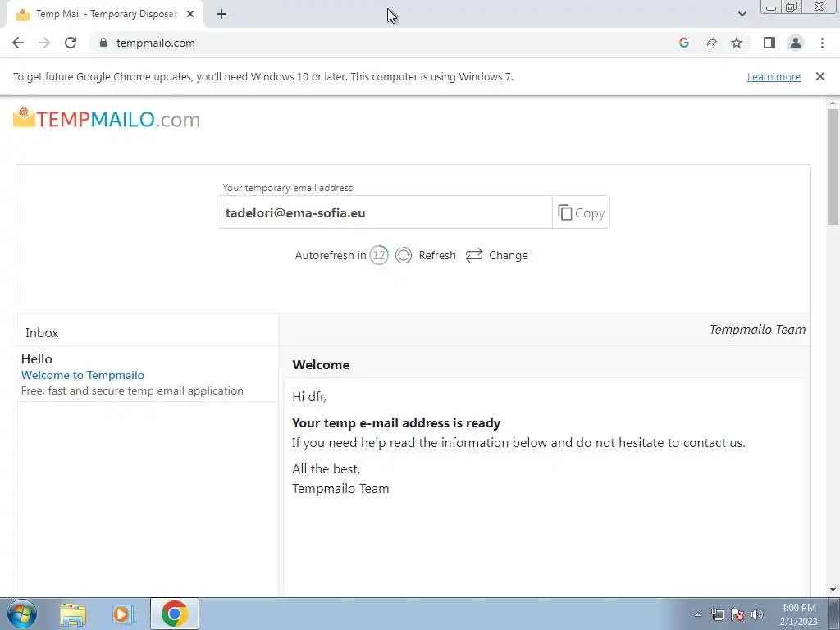The image size is (840, 630).
Task: Click the volume speaker tray icon
Action: pyautogui.click(x=757, y=614)
